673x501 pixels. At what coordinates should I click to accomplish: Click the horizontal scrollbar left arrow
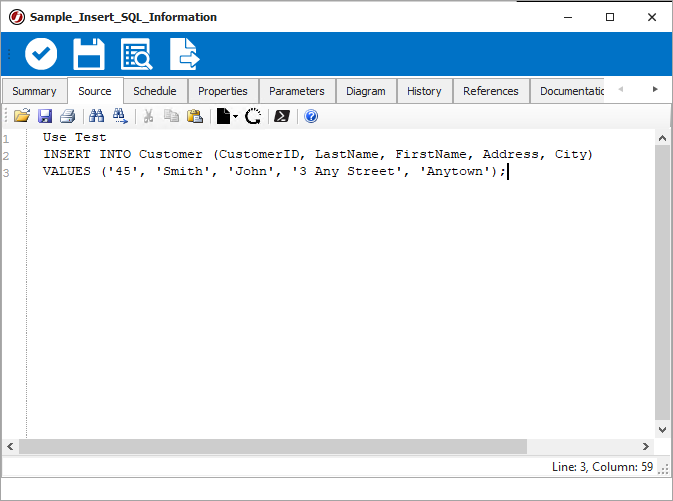pyautogui.click(x=10, y=446)
